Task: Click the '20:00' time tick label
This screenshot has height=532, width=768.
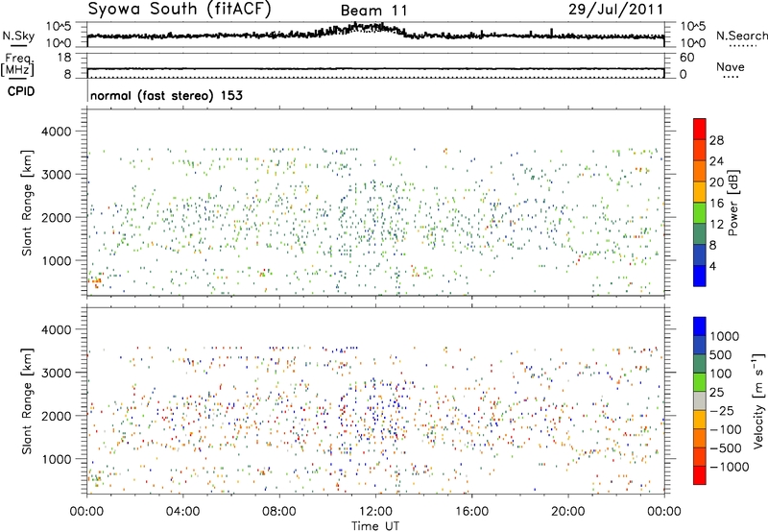Action: point(567,512)
